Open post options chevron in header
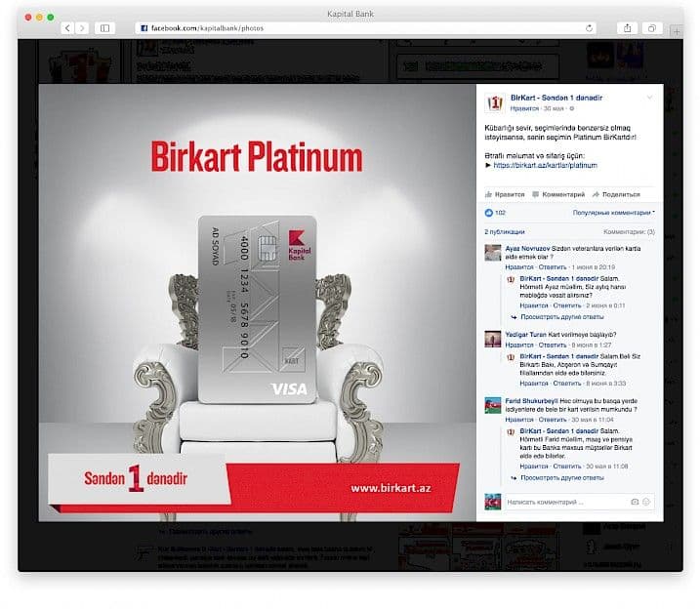Screen dimensions: 700x609 click(x=650, y=98)
